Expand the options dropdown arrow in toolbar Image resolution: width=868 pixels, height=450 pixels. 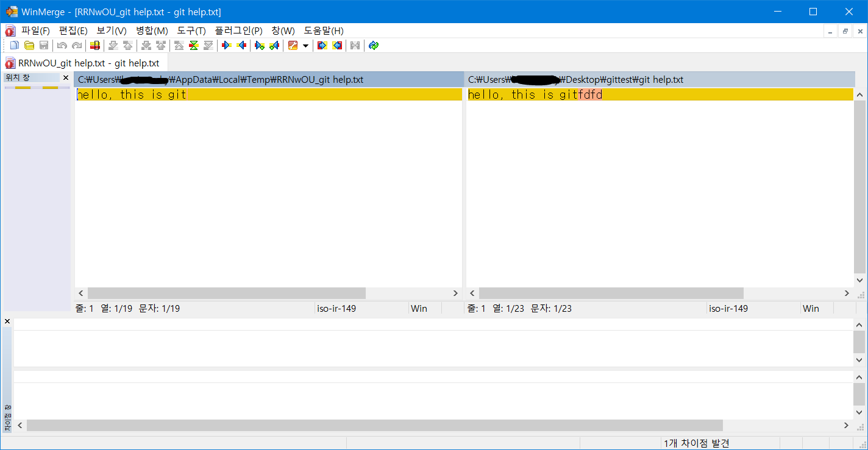click(x=306, y=46)
